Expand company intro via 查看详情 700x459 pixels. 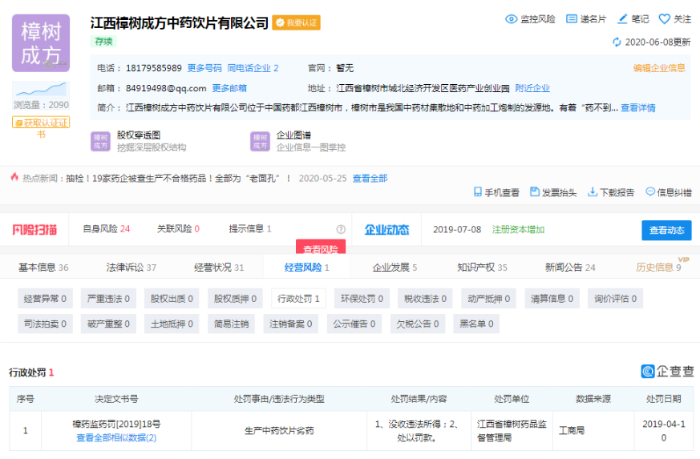coord(638,108)
